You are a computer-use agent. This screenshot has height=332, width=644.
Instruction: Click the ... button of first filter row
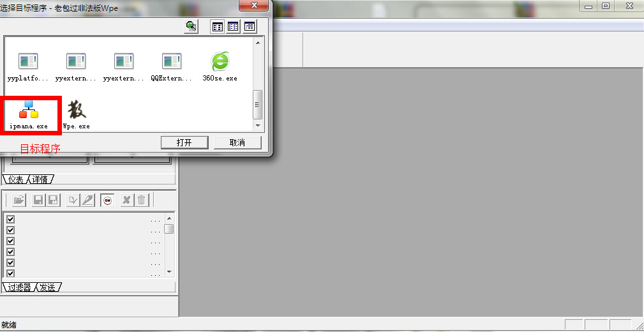tap(156, 221)
